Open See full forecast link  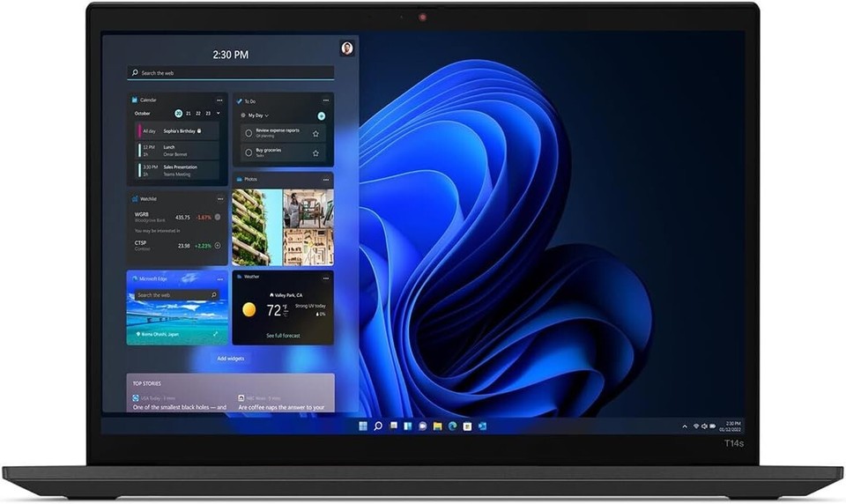coord(283,336)
